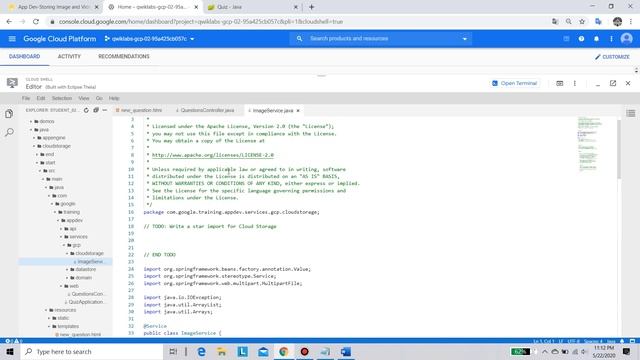Close the ImageService.java editor tab
The height and width of the screenshot is (360, 640).
pyautogui.click(x=298, y=111)
